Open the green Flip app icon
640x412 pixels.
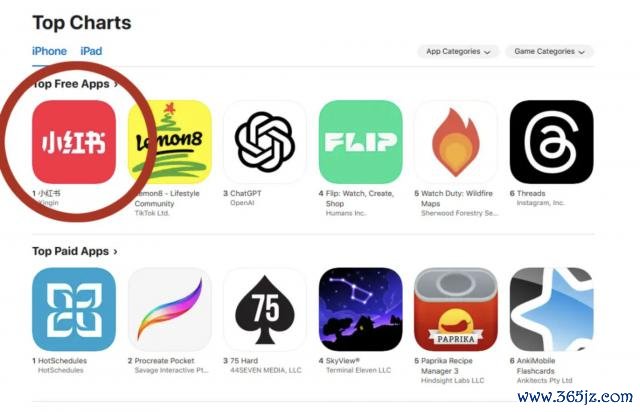point(361,142)
